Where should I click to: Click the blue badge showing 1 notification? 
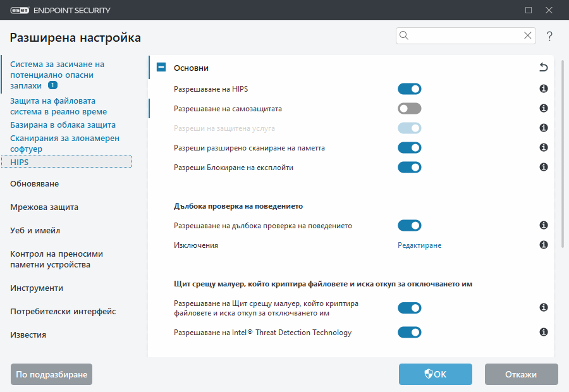[53, 85]
